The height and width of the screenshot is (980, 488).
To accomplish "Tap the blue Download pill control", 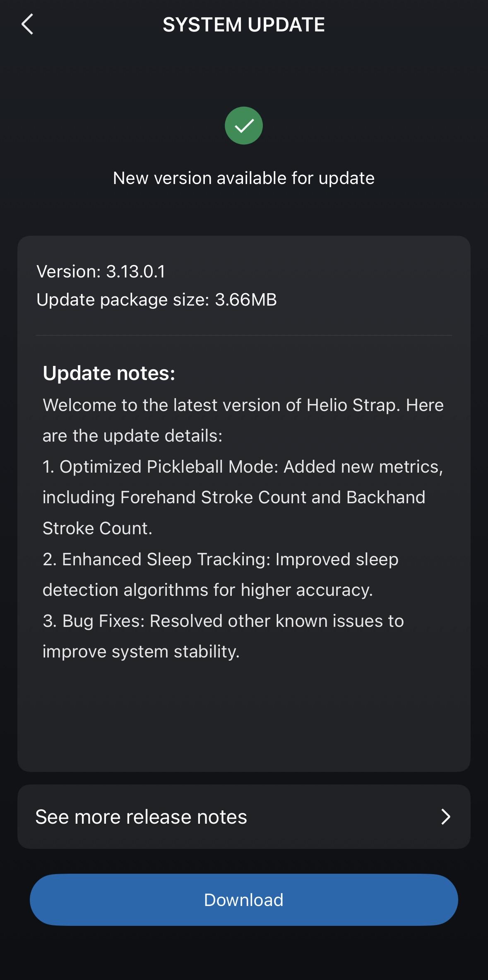I will tap(244, 900).
